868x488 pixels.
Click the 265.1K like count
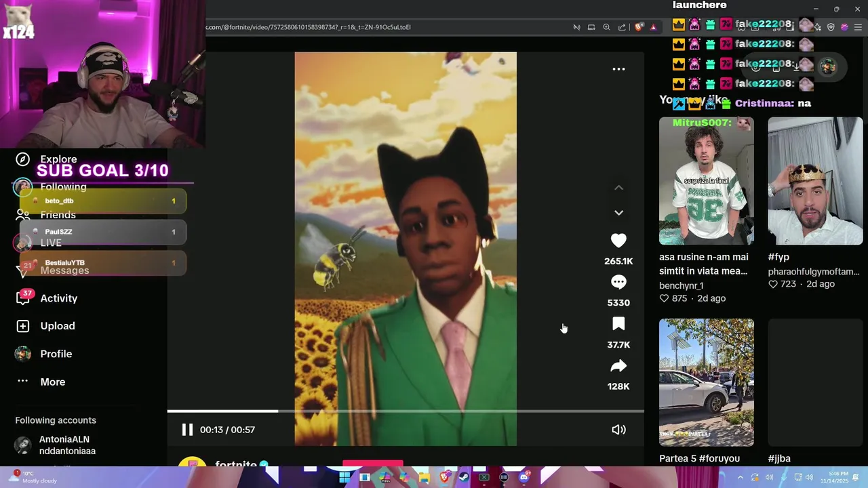point(618,261)
